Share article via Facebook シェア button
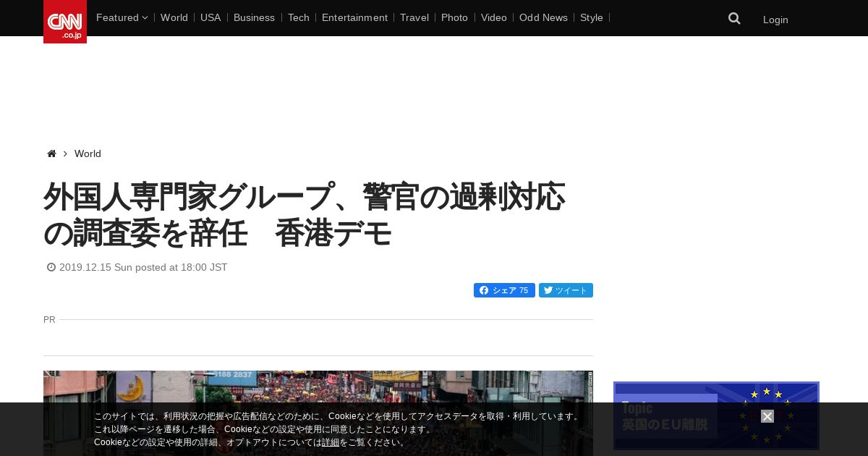868x456 pixels. pyautogui.click(x=504, y=290)
